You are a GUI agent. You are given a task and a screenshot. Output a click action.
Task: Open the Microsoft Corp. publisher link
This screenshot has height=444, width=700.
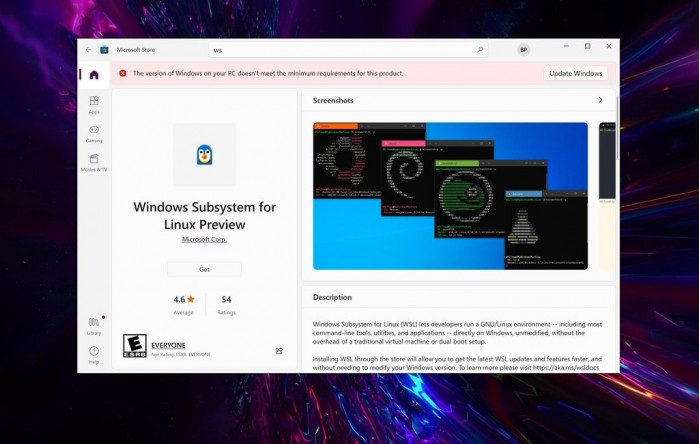(204, 239)
